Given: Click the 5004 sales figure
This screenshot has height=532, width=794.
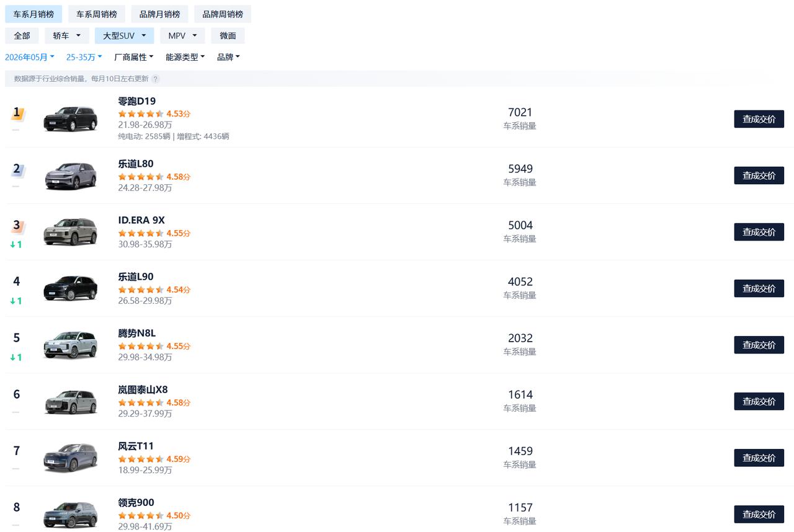Looking at the screenshot, I should click(x=520, y=225).
